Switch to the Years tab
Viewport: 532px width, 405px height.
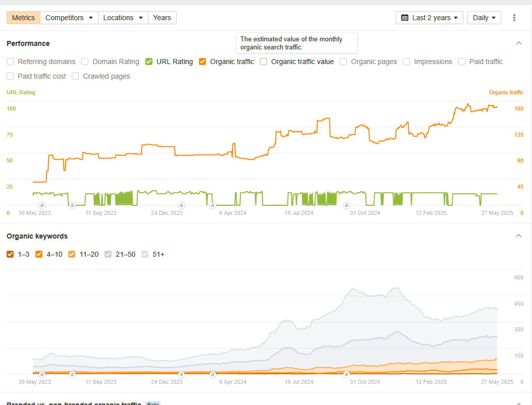[x=162, y=18]
